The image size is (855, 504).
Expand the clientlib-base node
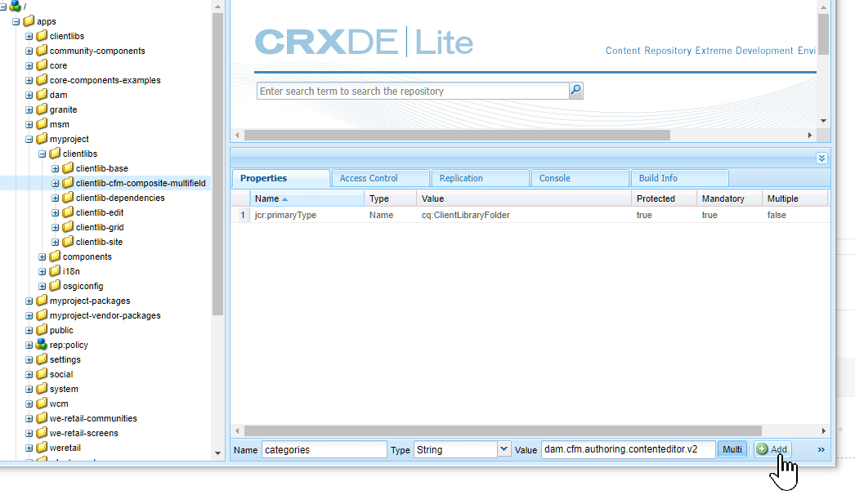pos(55,168)
